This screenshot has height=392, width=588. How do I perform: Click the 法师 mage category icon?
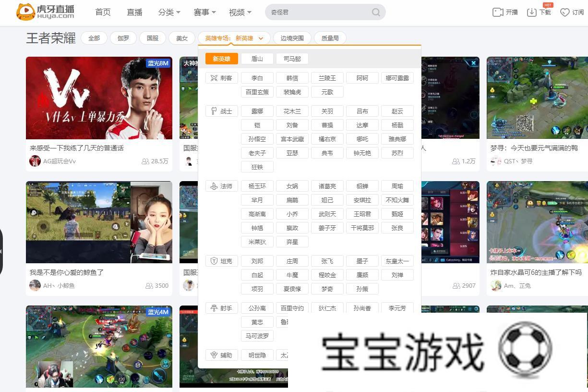pyautogui.click(x=214, y=186)
